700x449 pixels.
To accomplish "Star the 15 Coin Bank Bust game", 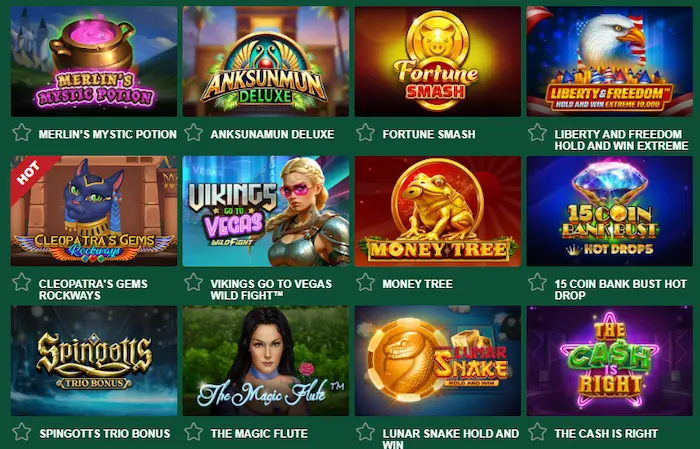I will point(537,283).
